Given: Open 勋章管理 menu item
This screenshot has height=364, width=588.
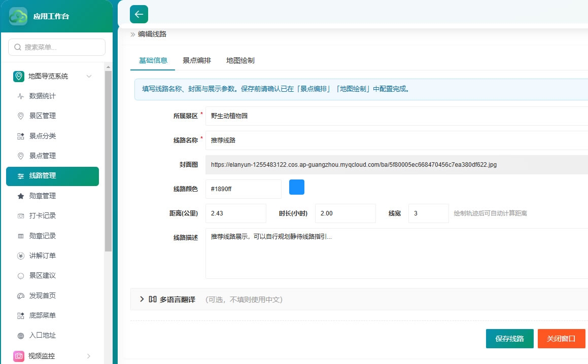Looking at the screenshot, I should (x=52, y=196).
